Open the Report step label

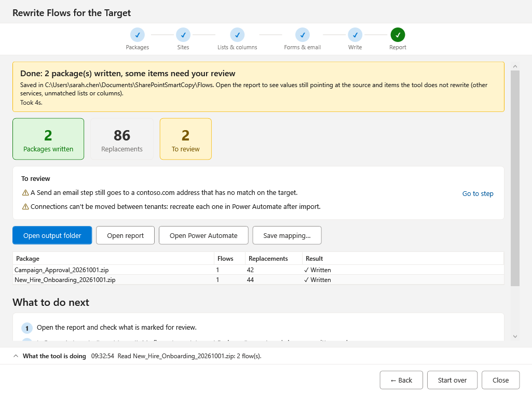[398, 47]
